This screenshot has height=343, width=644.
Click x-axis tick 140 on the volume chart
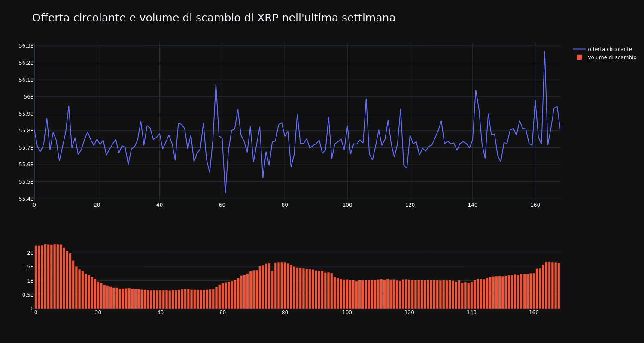click(x=471, y=313)
